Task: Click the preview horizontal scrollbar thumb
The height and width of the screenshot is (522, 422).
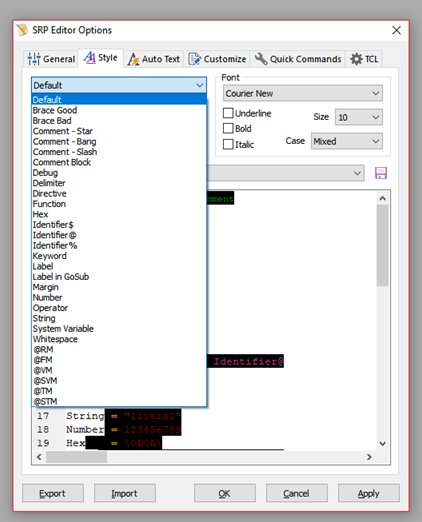Action: (x=77, y=457)
